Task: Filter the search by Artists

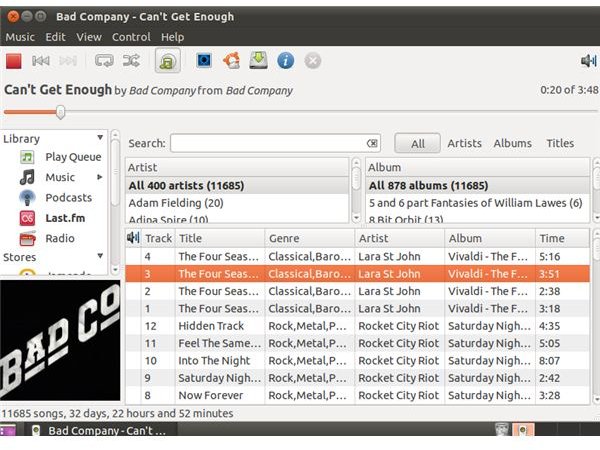Action: (465, 143)
